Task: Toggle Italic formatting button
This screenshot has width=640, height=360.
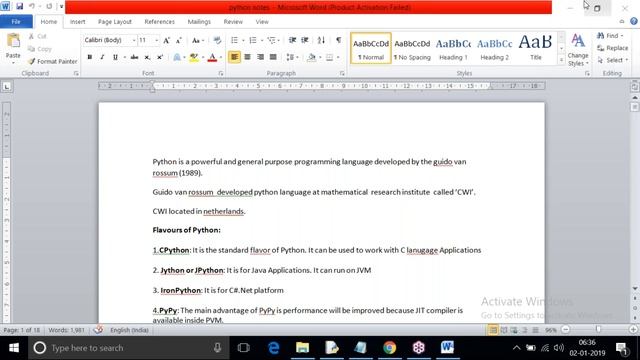Action: 102,57
